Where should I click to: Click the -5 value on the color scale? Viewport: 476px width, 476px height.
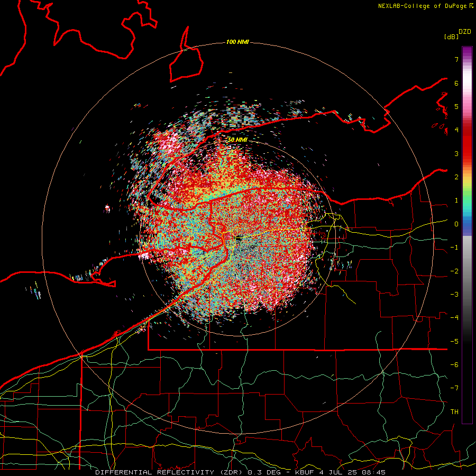(x=454, y=342)
